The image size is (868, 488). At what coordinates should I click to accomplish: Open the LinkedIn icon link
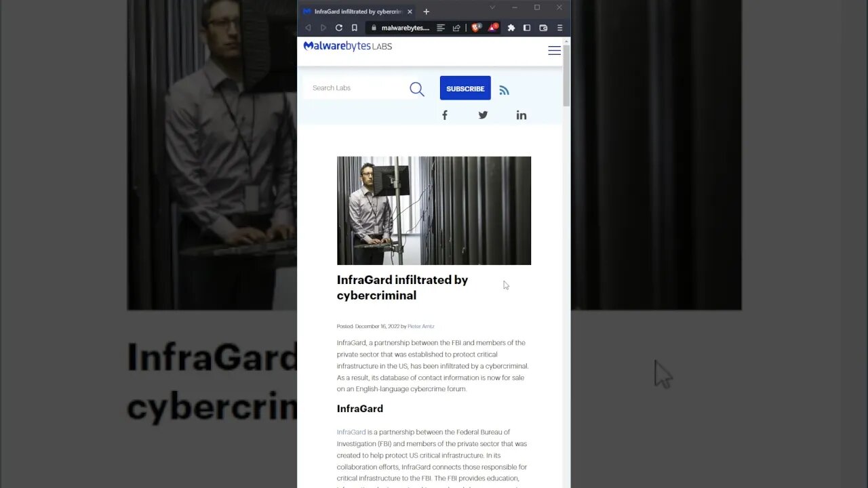pyautogui.click(x=521, y=115)
